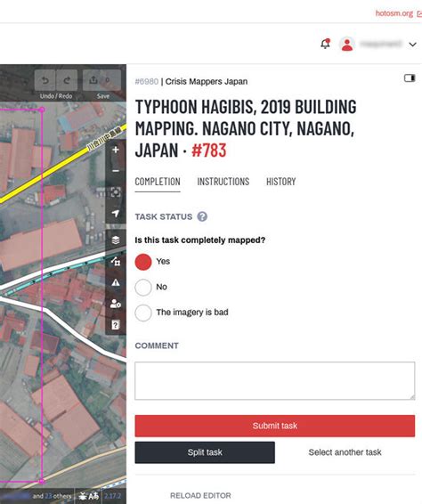Toggle the sidebar panel collapse icon
The height and width of the screenshot is (504, 422).
click(410, 78)
